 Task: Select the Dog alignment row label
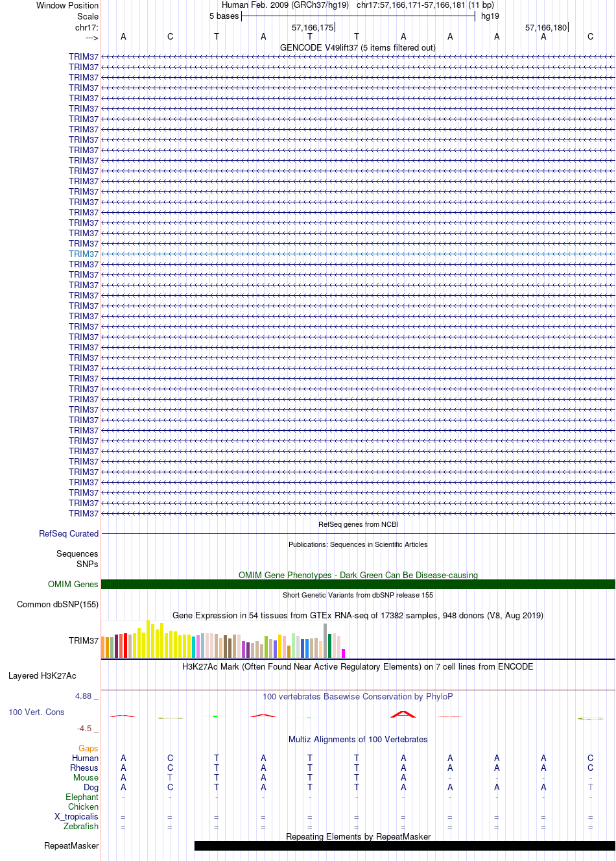[91, 787]
